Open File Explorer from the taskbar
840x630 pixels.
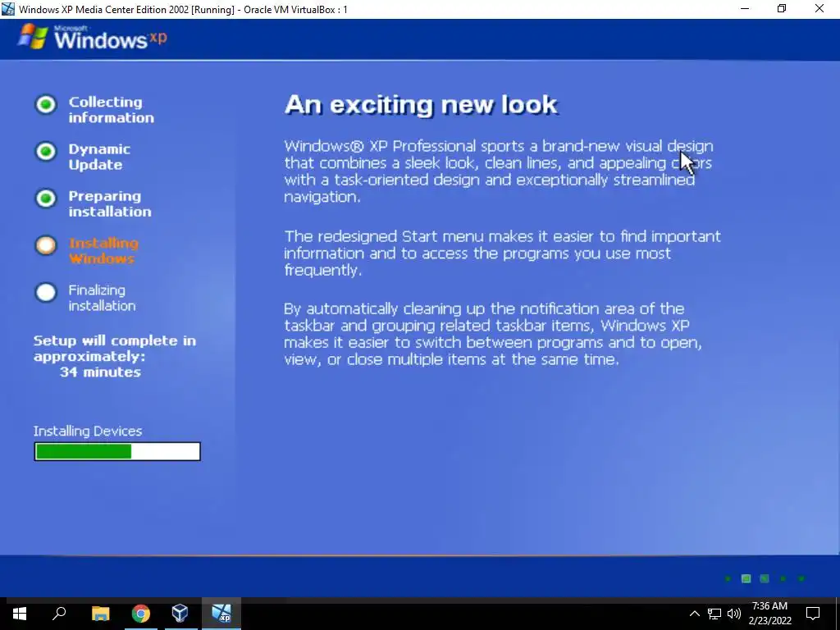(100, 614)
